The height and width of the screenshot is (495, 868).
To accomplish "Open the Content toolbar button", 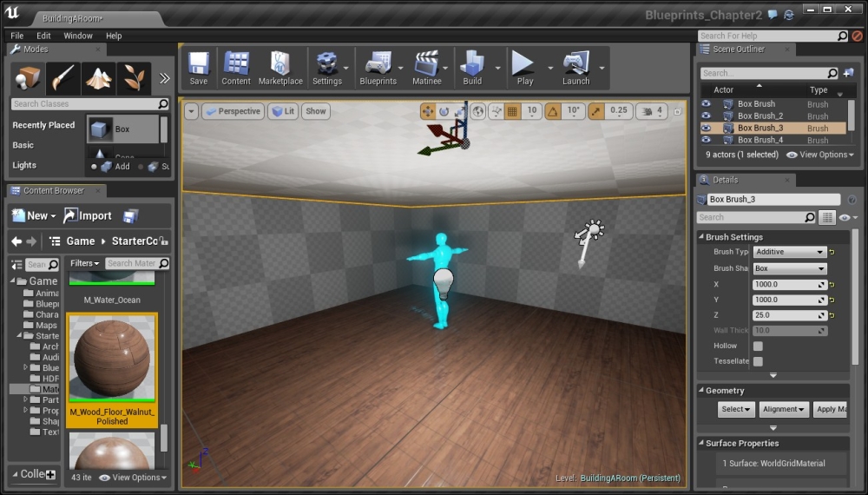I will (236, 69).
